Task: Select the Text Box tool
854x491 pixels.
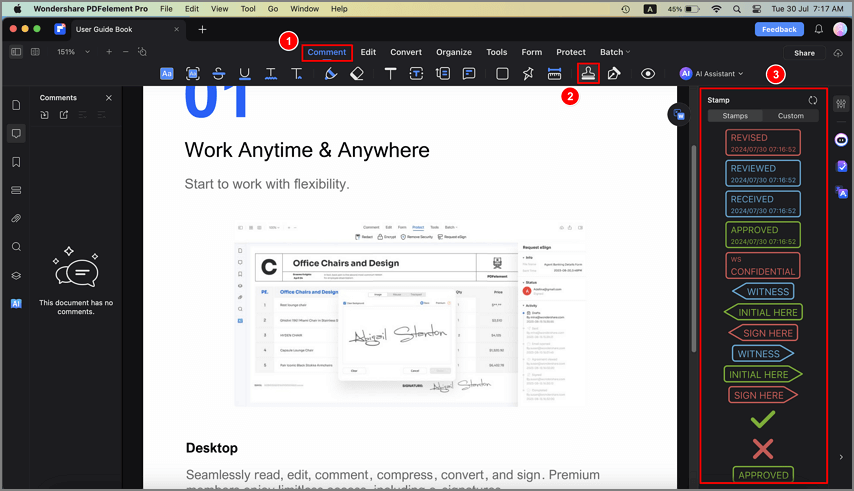Action: click(x=416, y=73)
